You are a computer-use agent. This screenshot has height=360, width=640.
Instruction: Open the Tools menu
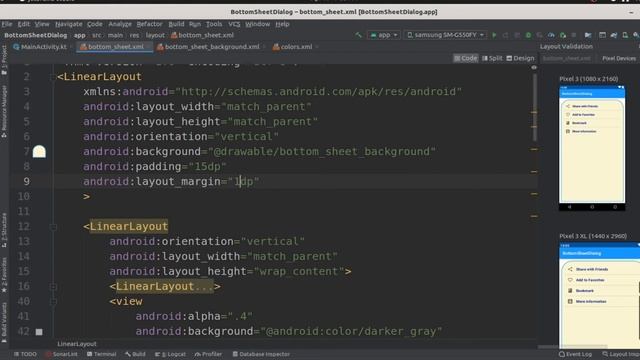click(214, 24)
